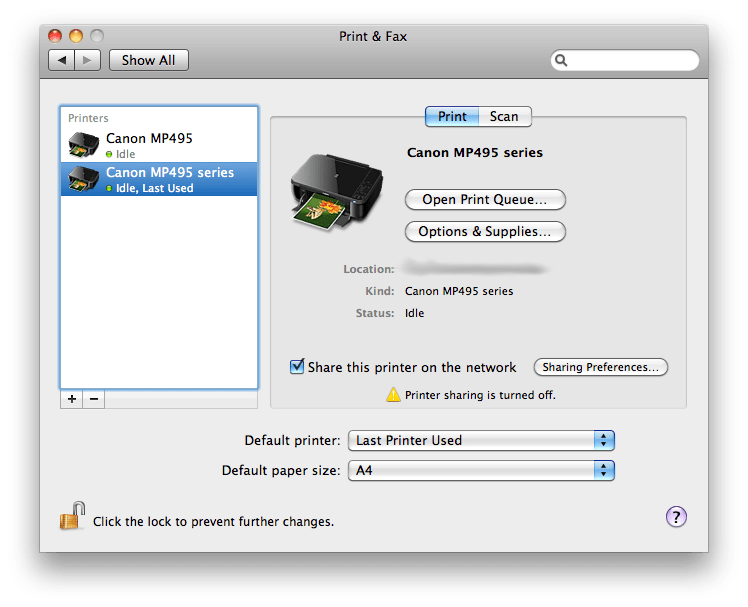Click the Show All button

point(148,60)
